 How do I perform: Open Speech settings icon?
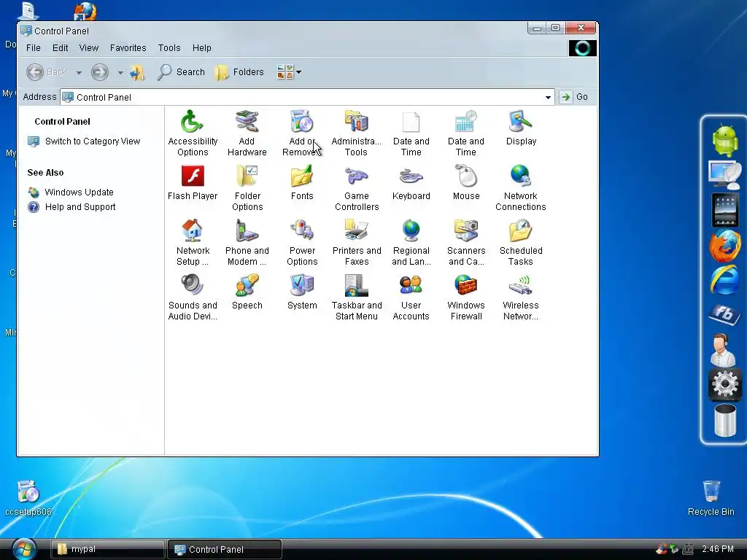pyautogui.click(x=247, y=286)
